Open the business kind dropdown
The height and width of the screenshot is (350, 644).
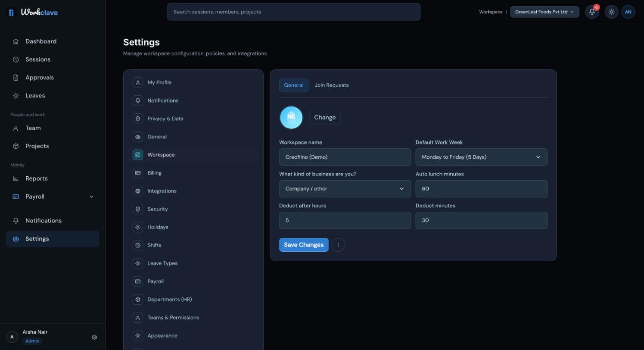coord(345,189)
